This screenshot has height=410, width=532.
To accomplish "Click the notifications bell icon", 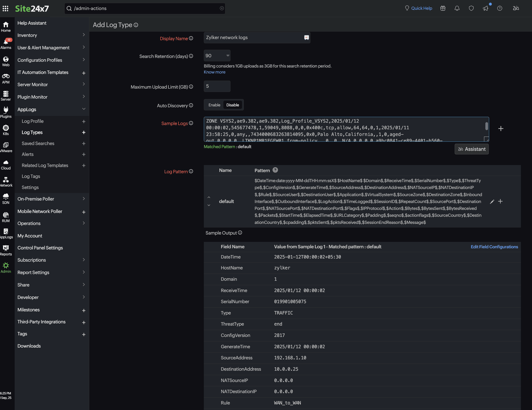I will coord(457,8).
